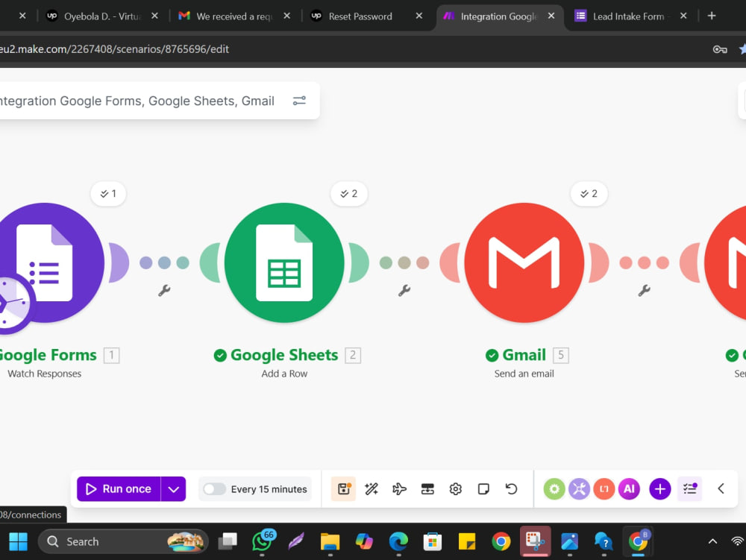Click the auto-align magic wand icon
Screen dimensions: 746x560
(372, 488)
